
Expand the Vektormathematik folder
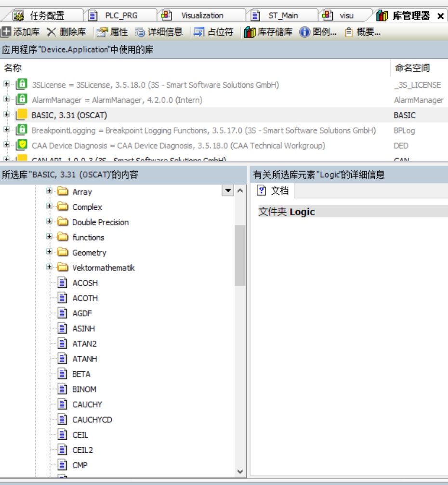pyautogui.click(x=49, y=267)
